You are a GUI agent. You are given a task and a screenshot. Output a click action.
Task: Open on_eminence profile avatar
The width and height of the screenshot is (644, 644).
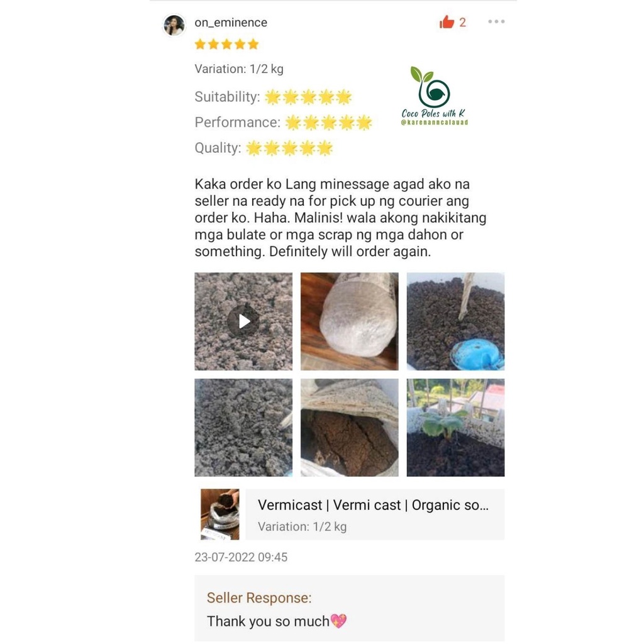[x=174, y=25]
